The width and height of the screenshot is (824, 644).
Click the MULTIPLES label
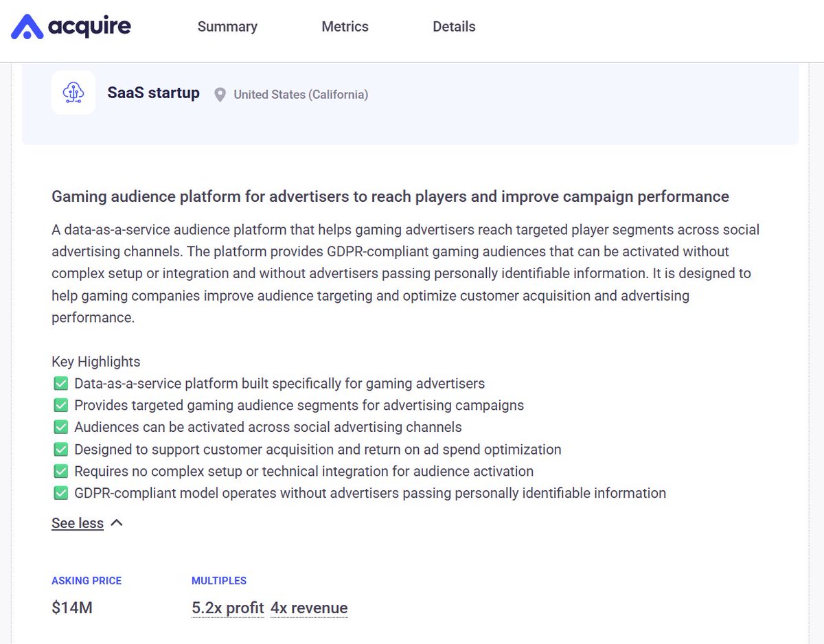219,581
